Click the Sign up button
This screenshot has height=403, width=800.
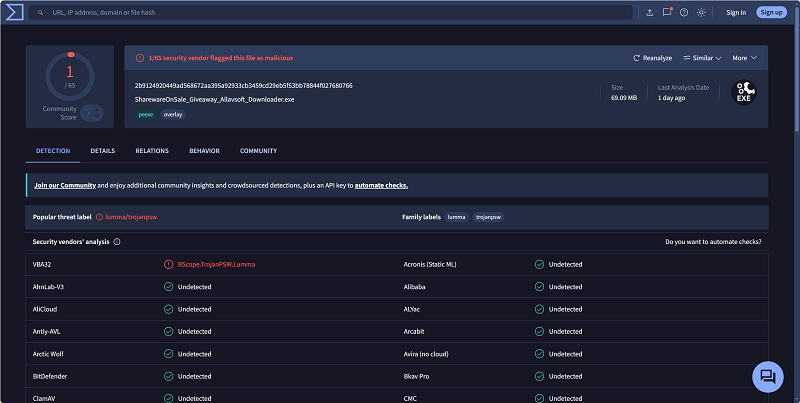[771, 12]
